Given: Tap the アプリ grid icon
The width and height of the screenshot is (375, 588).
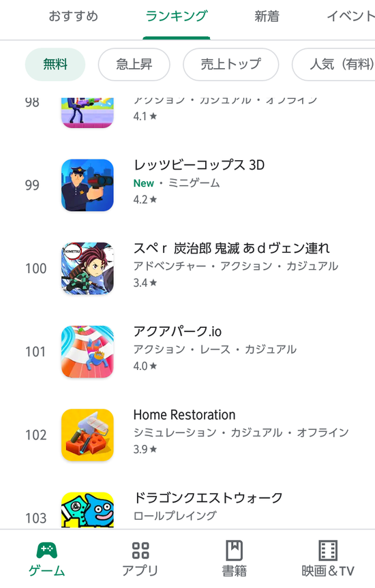Looking at the screenshot, I should (x=140, y=550).
